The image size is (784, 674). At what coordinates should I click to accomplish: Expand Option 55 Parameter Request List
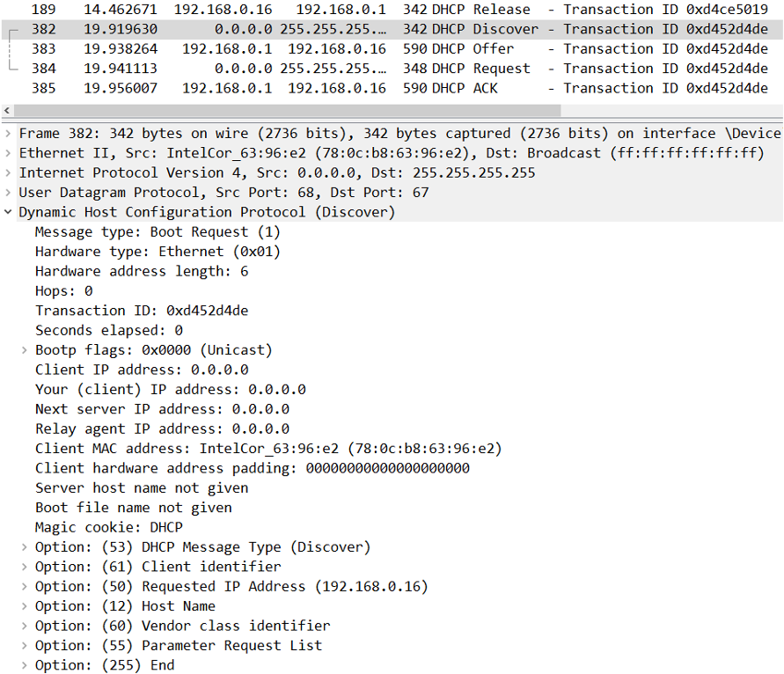tap(25, 645)
